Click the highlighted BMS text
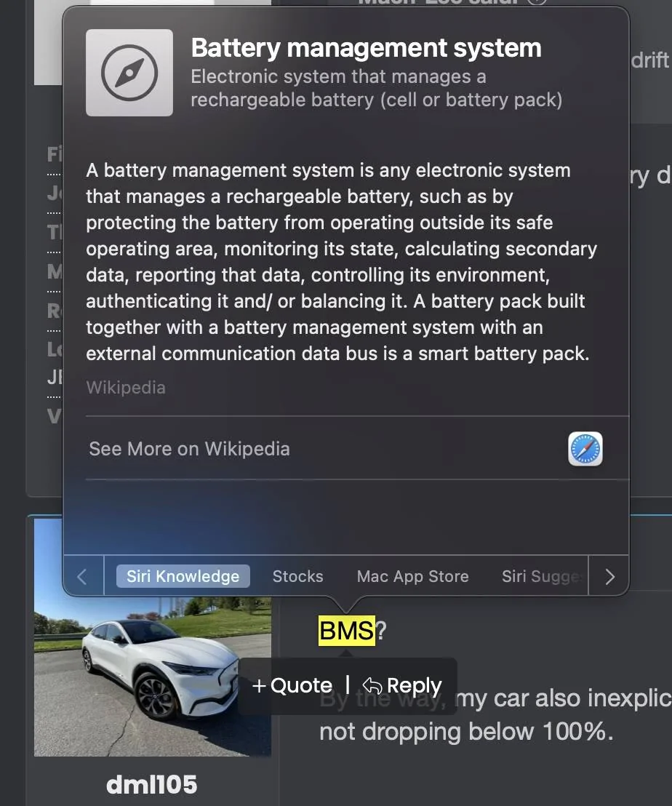672x806 pixels. pyautogui.click(x=347, y=631)
